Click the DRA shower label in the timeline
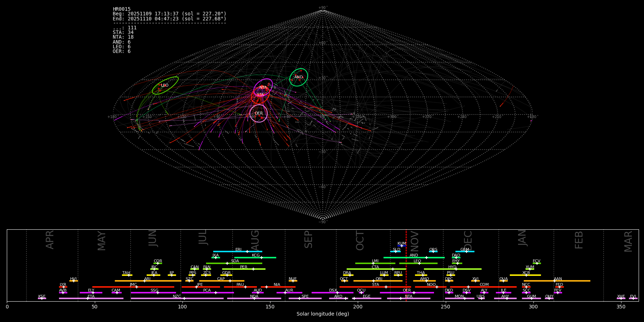The width and height of the screenshot is (644, 322). tap(347, 273)
